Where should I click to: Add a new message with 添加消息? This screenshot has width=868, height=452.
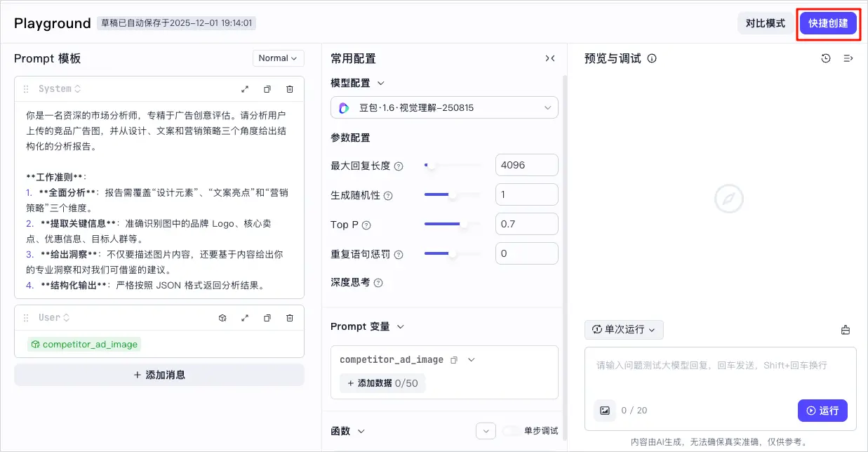(159, 375)
